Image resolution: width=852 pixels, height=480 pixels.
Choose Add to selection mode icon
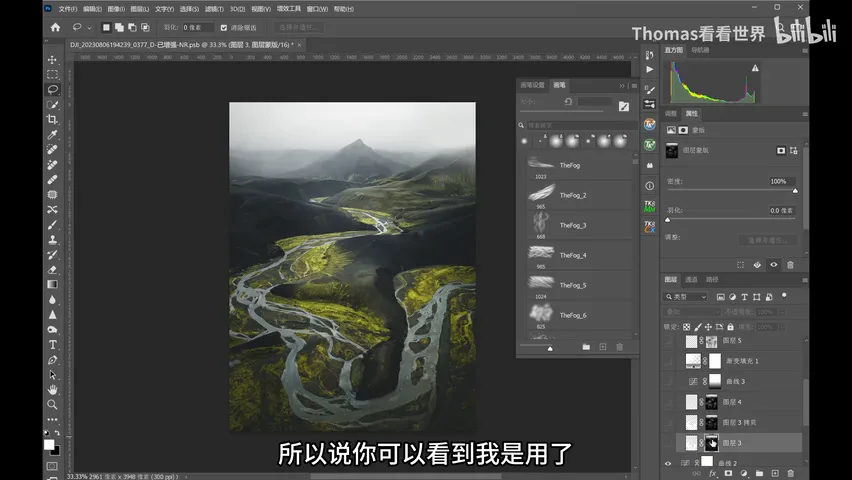119,27
